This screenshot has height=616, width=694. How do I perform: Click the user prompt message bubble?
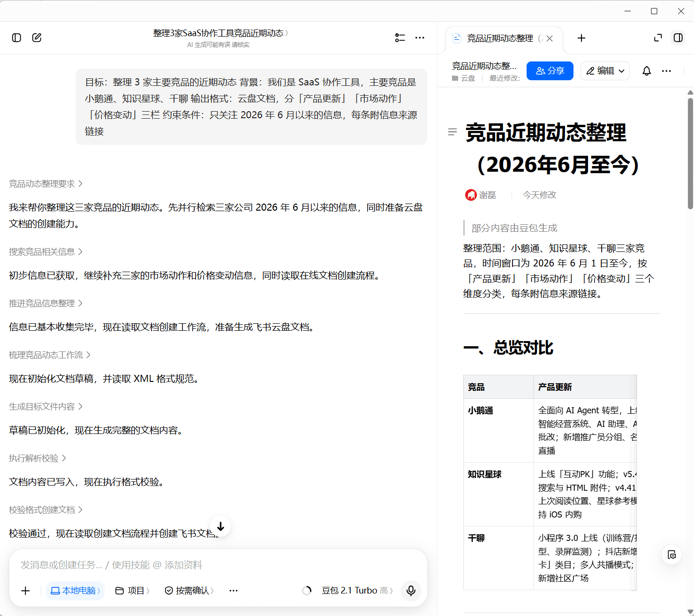click(x=251, y=106)
